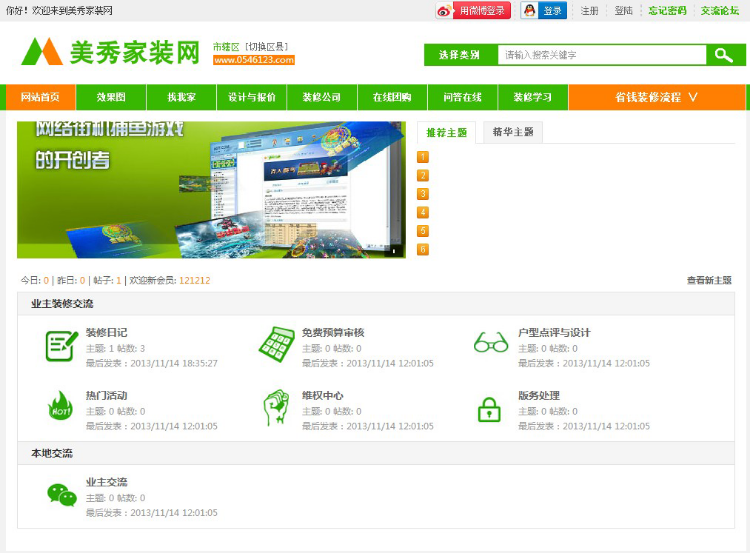Viewport: 750px width, 553px height.
Task: Click the 美秀家装网 site logo
Action: [110, 52]
